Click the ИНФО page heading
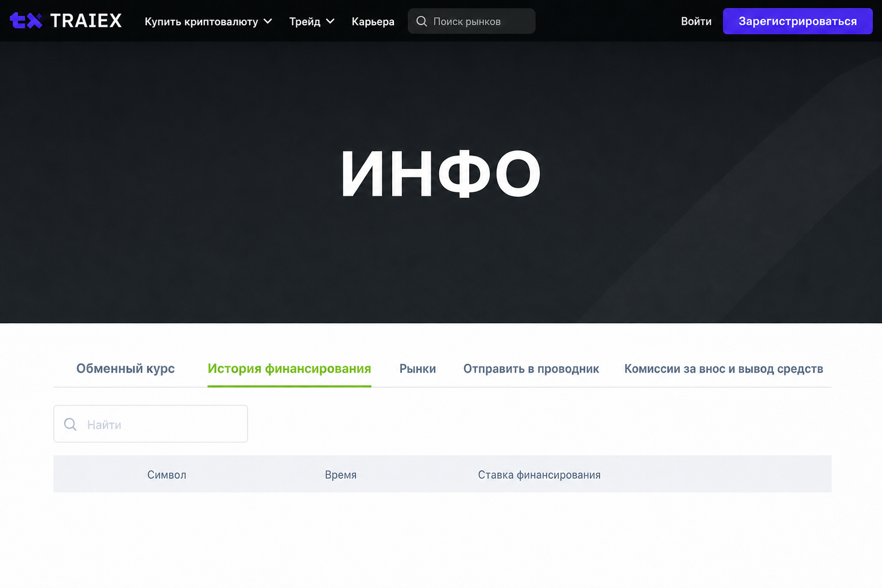The height and width of the screenshot is (588, 882). (x=441, y=174)
